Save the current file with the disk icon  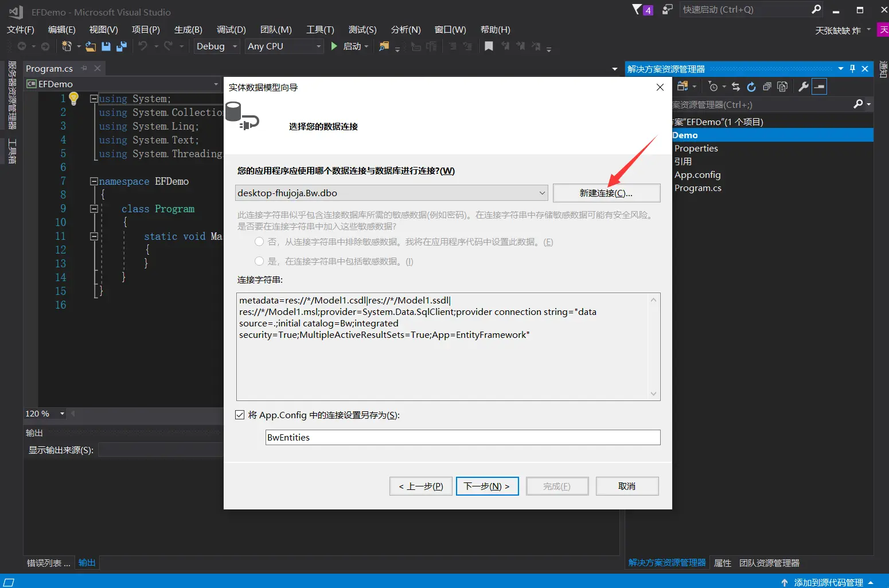pos(106,46)
